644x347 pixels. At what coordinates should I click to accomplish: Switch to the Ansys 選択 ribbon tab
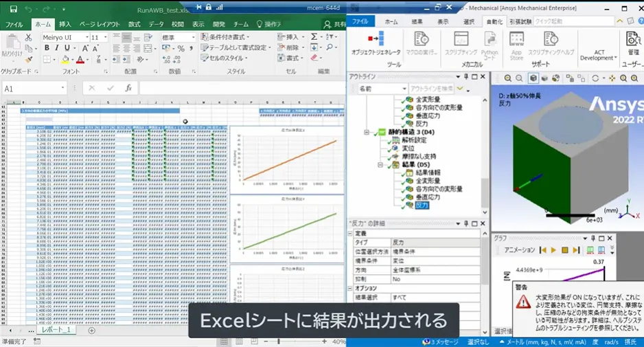(x=469, y=22)
